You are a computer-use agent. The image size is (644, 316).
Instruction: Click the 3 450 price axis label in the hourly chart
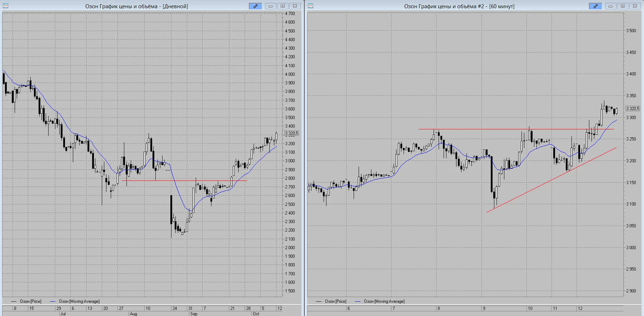[x=631, y=53]
